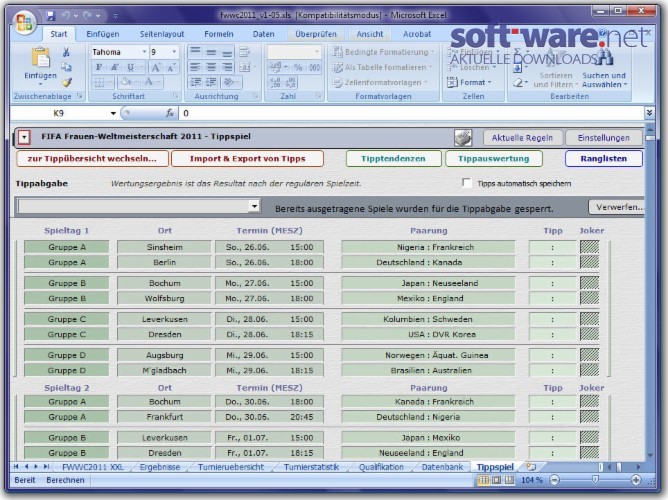The image size is (668, 500).
Task: Expand Suchen und Auswählen menu
Action: [604, 80]
